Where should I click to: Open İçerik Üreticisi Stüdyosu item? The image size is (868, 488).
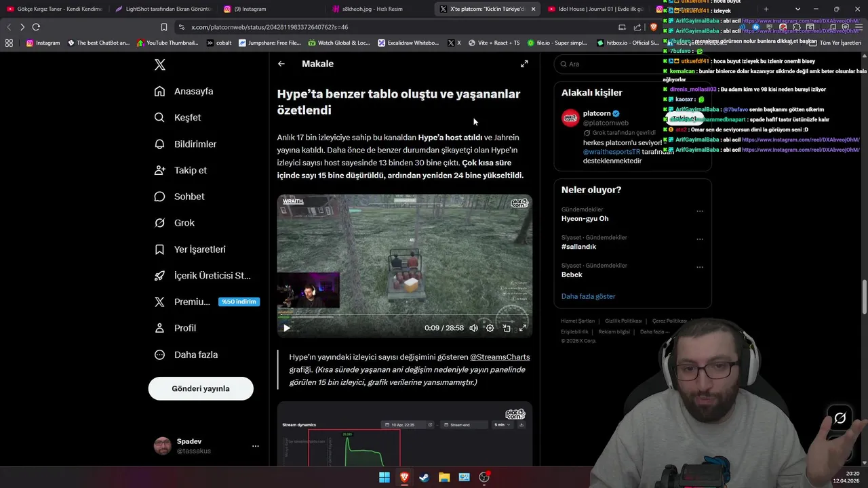(203, 275)
